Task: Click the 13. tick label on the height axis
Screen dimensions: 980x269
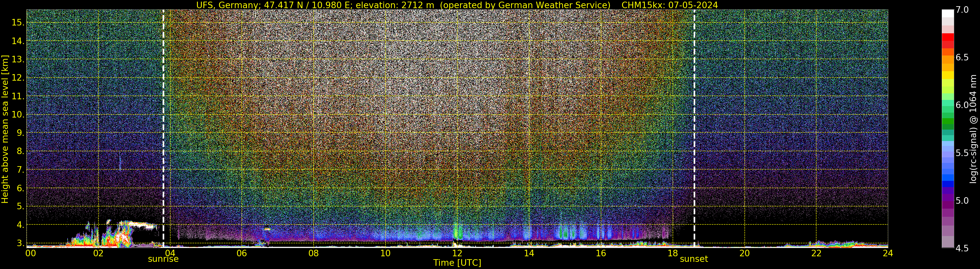Action: pyautogui.click(x=18, y=59)
